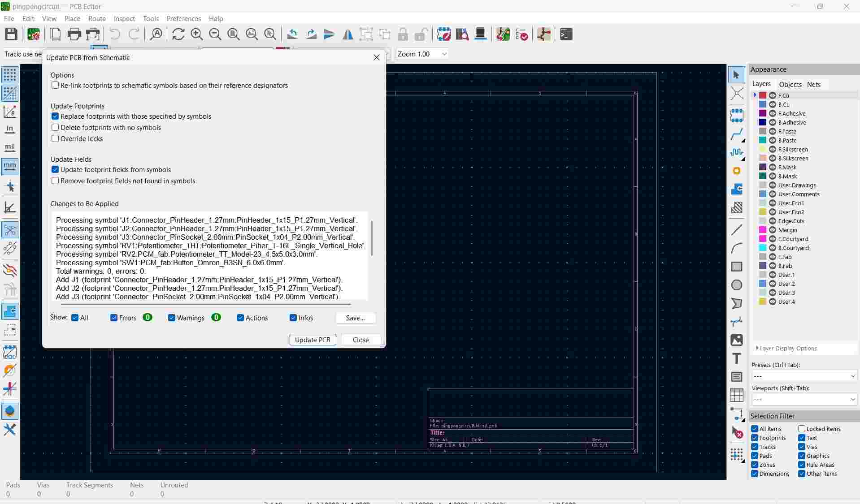Open the Scripting Console
This screenshot has height=504, width=860.
[x=566, y=34]
